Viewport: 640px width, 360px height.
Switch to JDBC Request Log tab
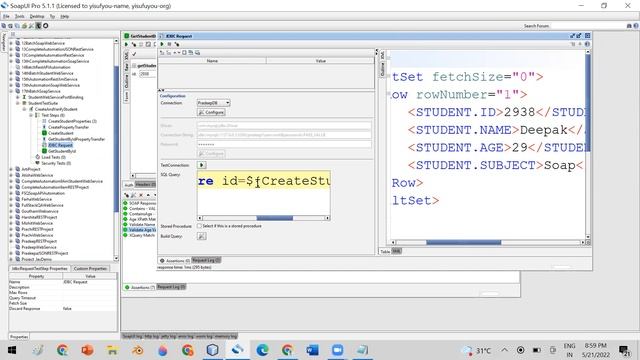coord(206,260)
